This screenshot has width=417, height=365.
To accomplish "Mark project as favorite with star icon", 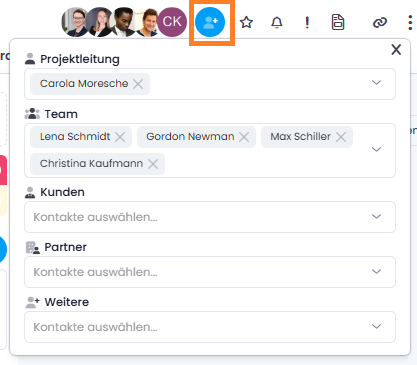I will coord(246,22).
